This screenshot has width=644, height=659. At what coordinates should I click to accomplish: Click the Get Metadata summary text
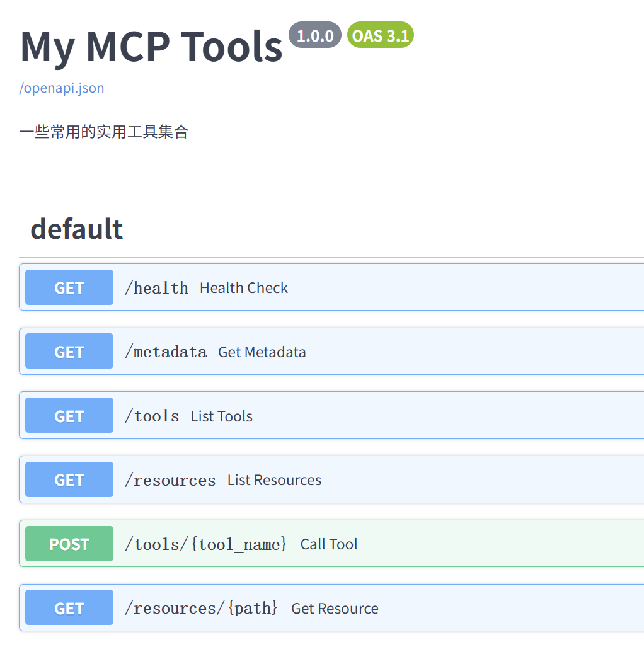(x=262, y=352)
